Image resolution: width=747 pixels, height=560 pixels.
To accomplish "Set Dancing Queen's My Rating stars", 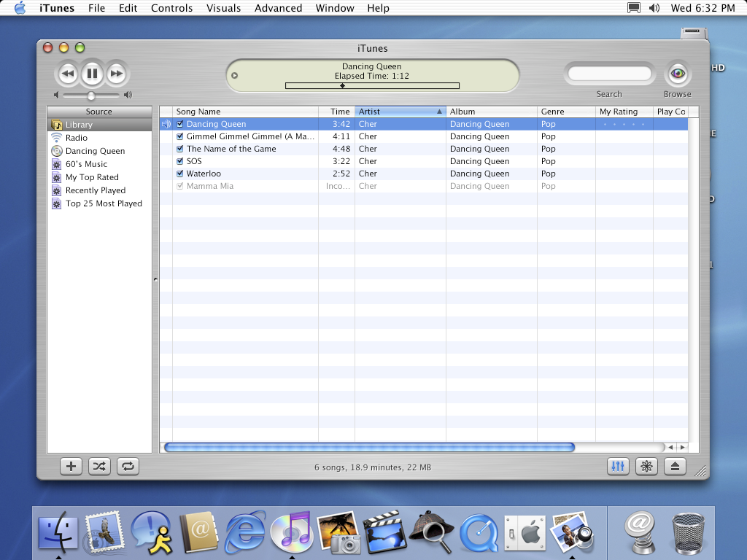I will pyautogui.click(x=624, y=124).
